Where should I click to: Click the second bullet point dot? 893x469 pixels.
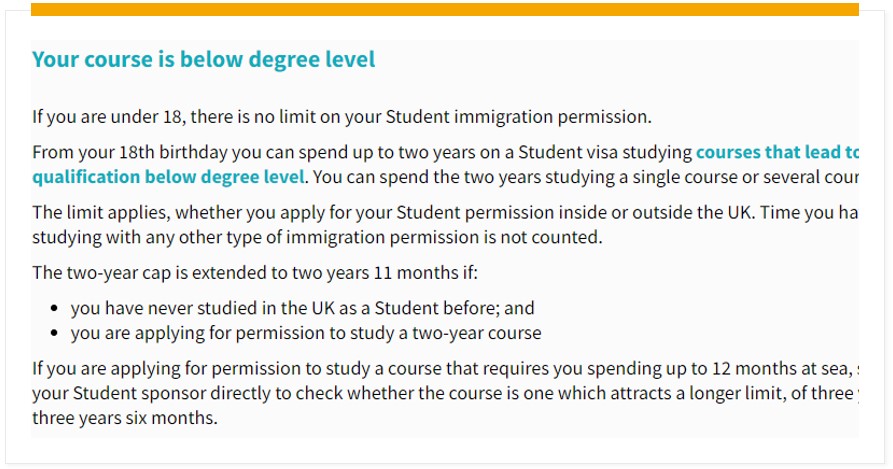(x=55, y=333)
